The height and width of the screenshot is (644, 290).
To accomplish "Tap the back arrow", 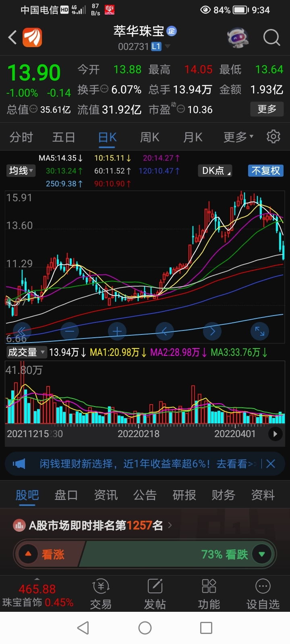I will click(x=12, y=38).
